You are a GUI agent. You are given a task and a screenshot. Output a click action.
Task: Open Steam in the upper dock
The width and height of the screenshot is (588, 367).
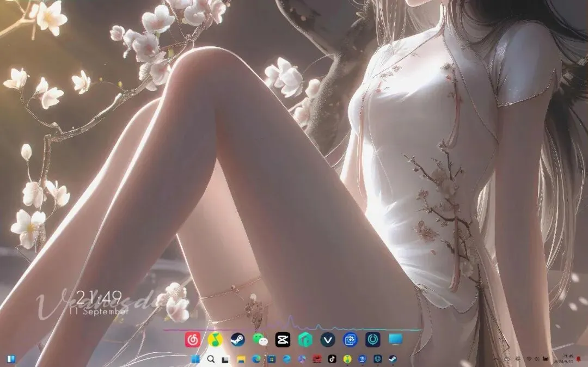[238, 340]
